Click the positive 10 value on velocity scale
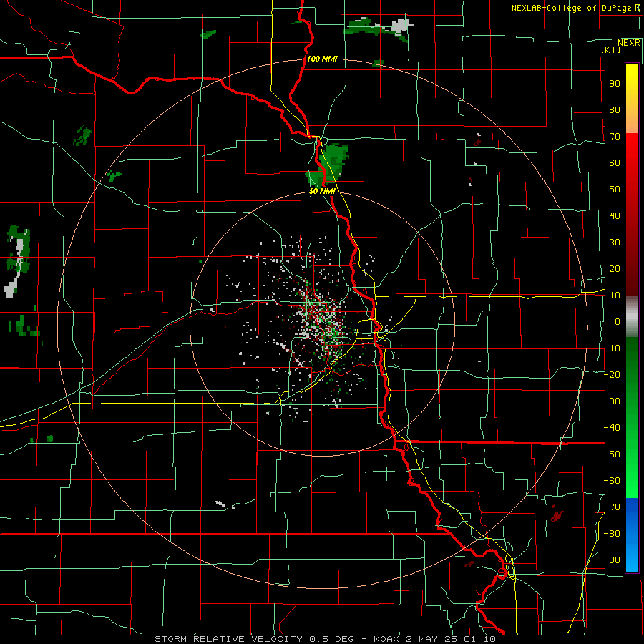This screenshot has height=644, width=644. 615,296
